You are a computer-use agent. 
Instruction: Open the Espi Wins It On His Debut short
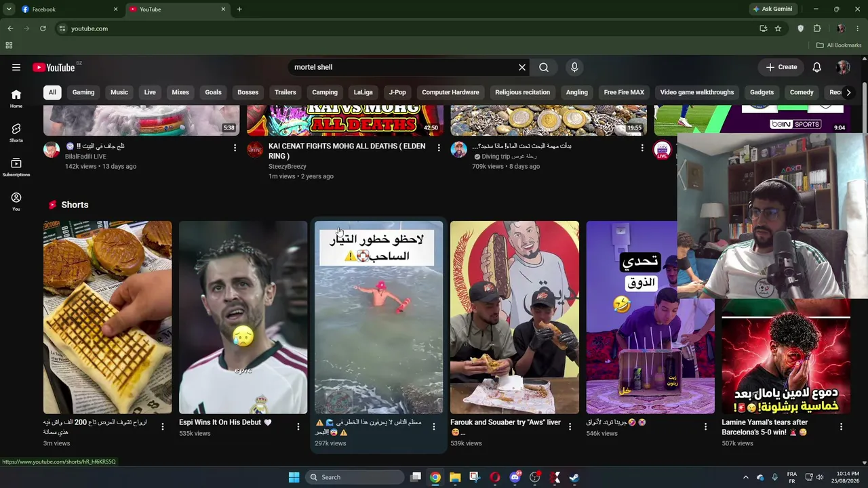(225, 422)
